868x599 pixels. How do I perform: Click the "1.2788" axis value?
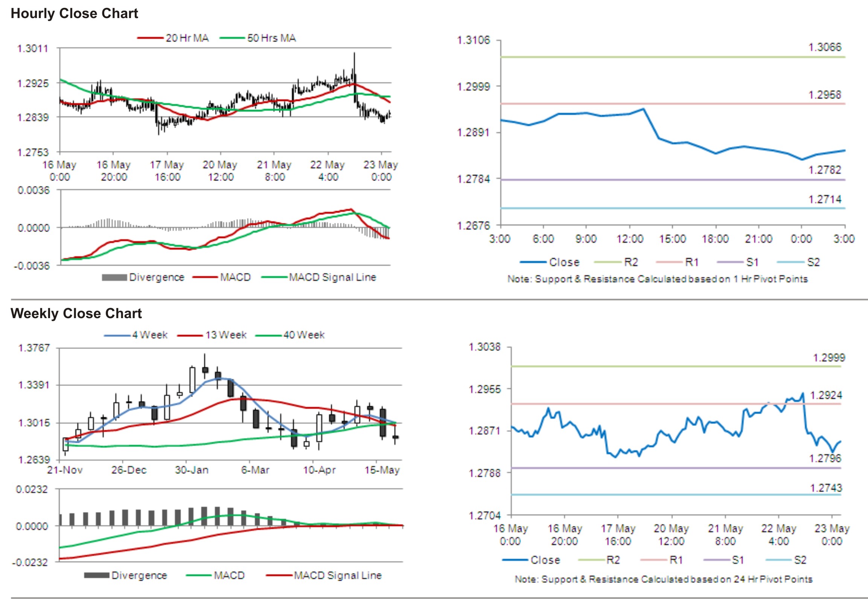point(485,473)
